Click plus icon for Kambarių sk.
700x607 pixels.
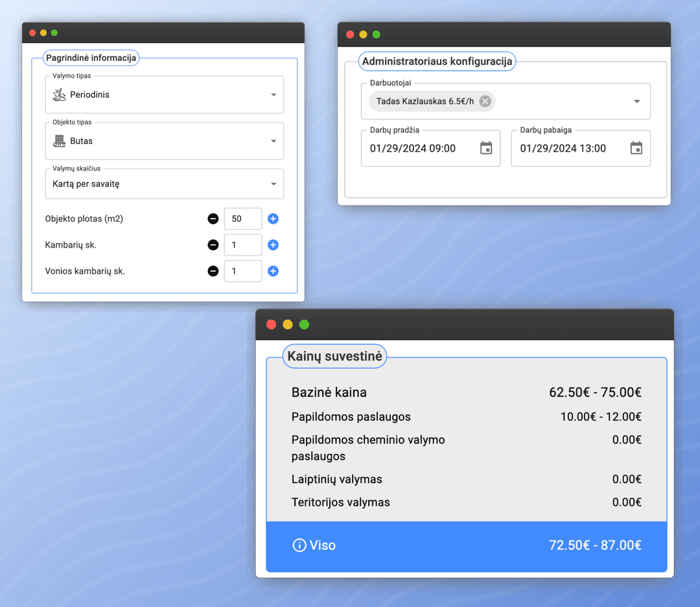pos(273,245)
